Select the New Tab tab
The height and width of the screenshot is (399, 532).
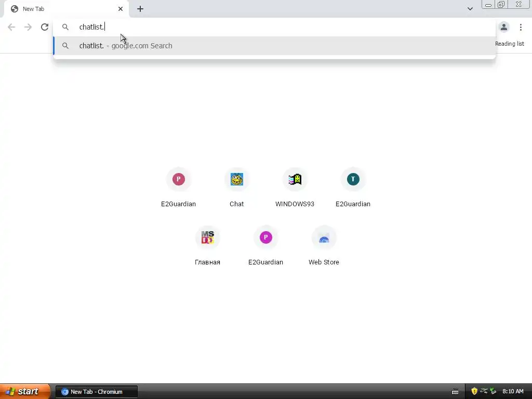point(66,9)
